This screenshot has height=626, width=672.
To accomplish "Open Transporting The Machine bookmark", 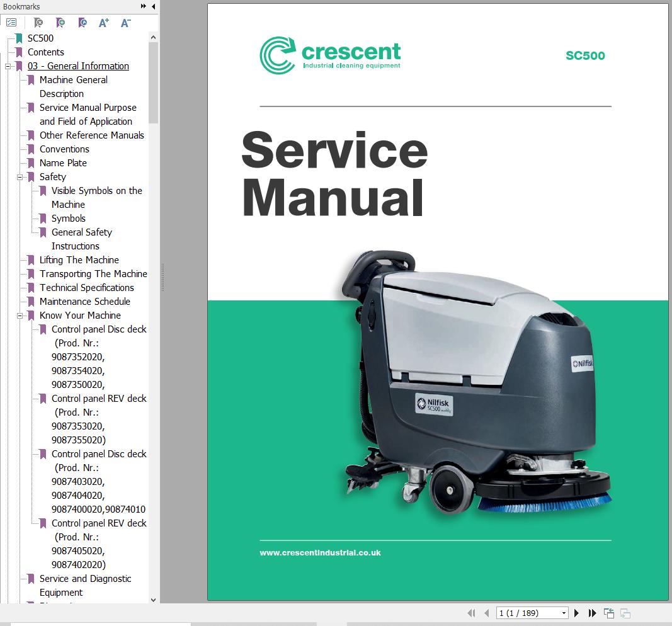I will point(93,274).
